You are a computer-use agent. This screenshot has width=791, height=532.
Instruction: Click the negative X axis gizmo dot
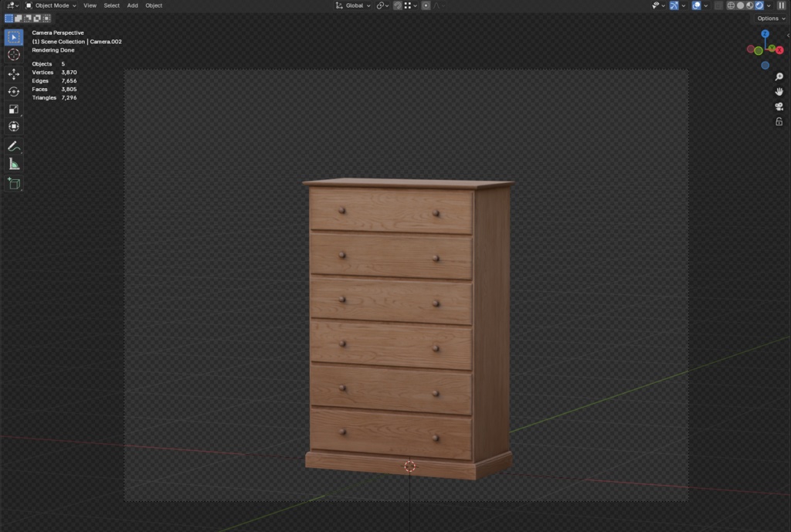[751, 49]
